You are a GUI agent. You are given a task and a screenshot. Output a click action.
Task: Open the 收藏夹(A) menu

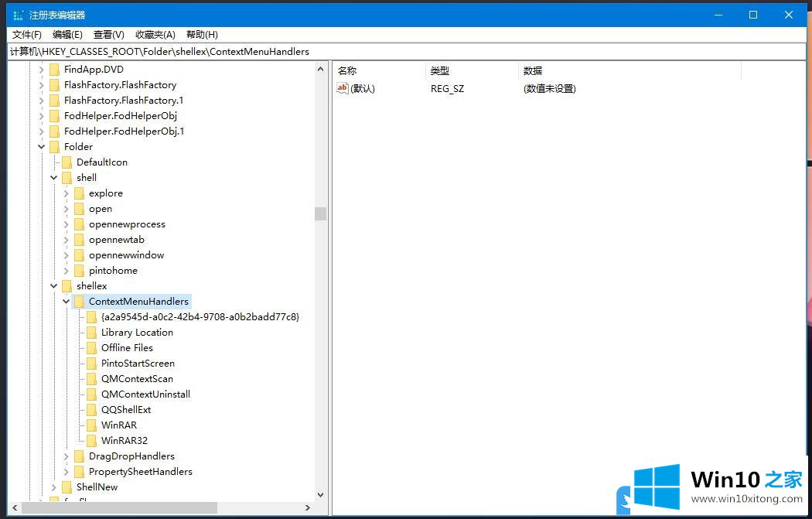155,35
